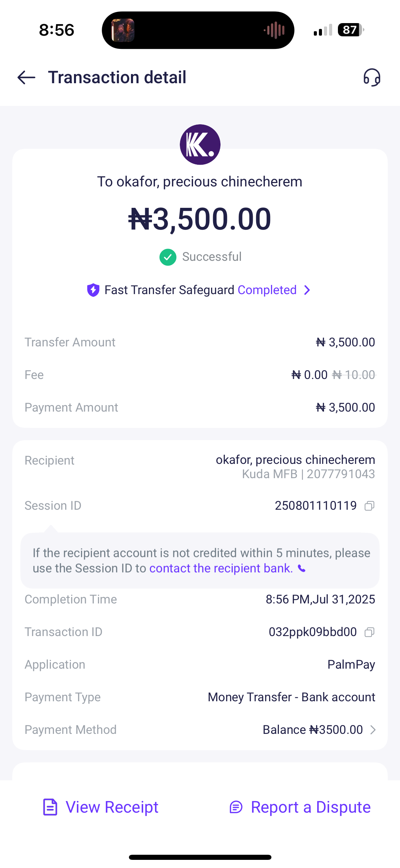Tap the Fast Transfer Safeguard shield icon
The width and height of the screenshot is (400, 868).
click(93, 290)
